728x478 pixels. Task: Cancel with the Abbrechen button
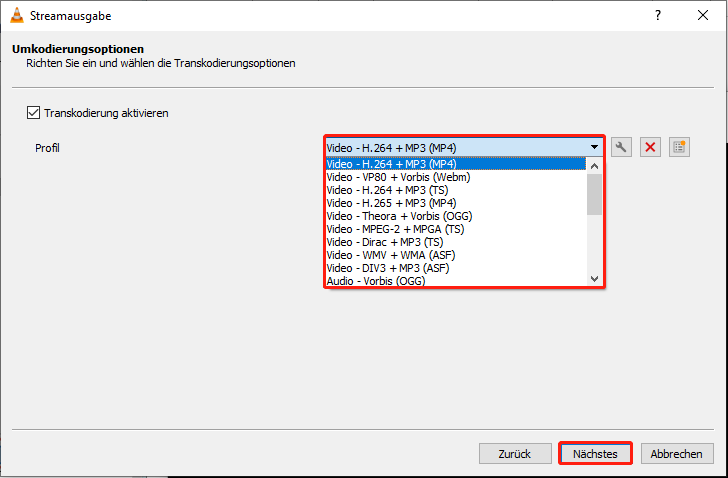pos(676,453)
